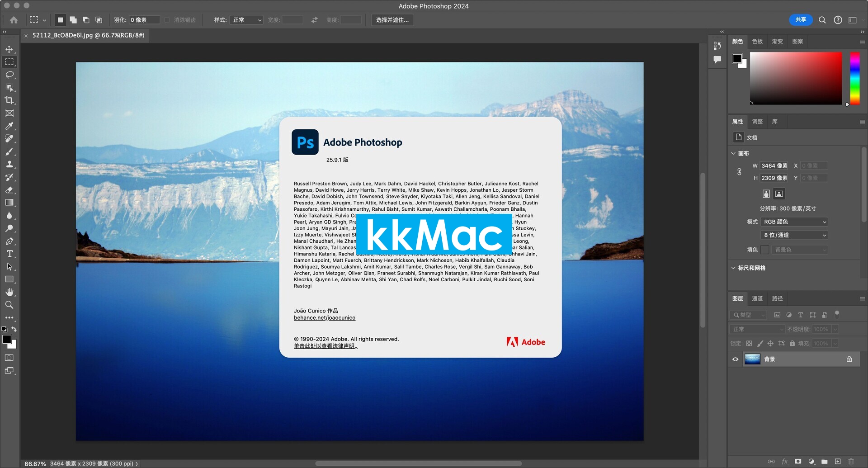This screenshot has height=468, width=868.
Task: Select the History Brush tool
Action: click(9, 177)
